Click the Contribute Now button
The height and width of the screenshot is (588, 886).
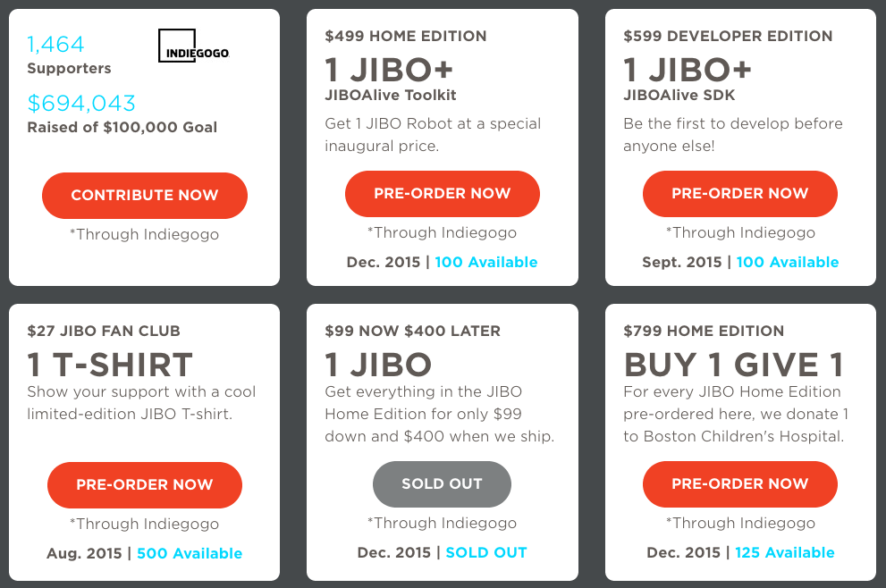click(x=145, y=196)
